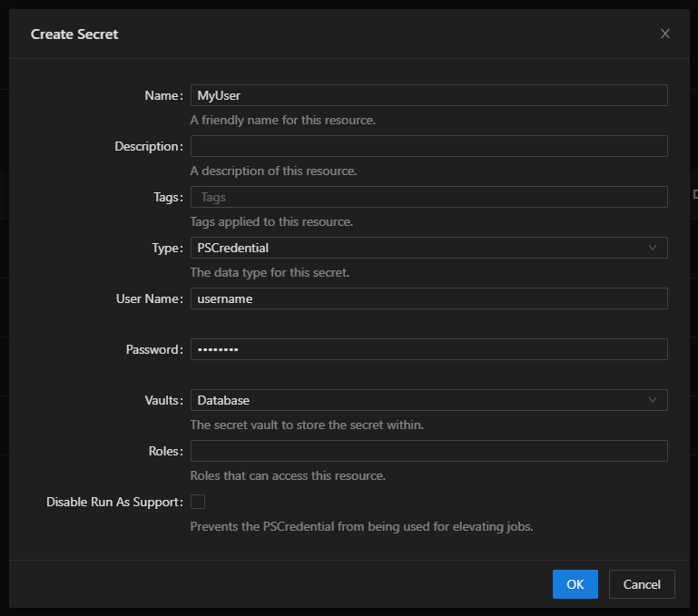Tick the Disable Run As Support checkbox
698x616 pixels.
(x=198, y=502)
